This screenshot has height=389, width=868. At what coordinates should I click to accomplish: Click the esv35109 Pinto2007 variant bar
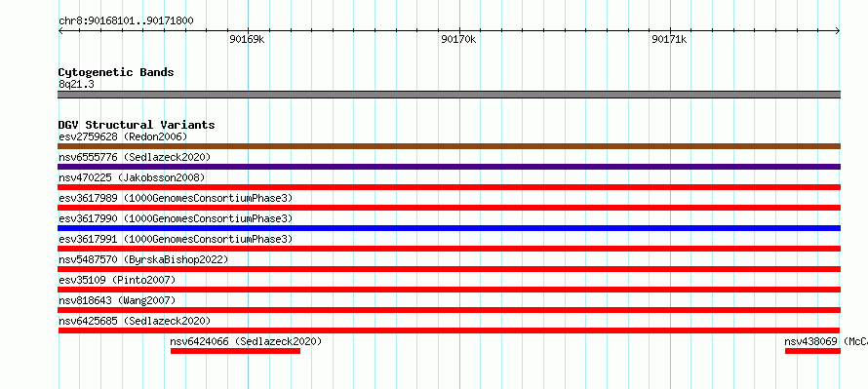point(449,290)
